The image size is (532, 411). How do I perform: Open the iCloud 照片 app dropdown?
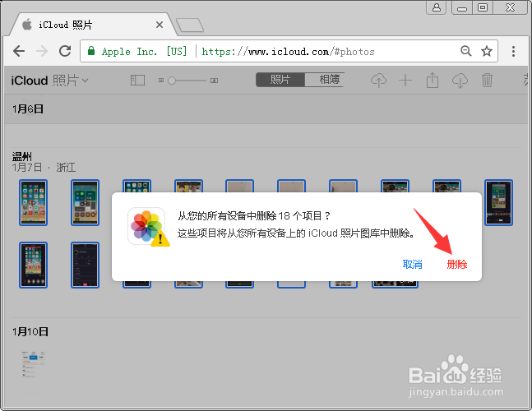[49, 81]
